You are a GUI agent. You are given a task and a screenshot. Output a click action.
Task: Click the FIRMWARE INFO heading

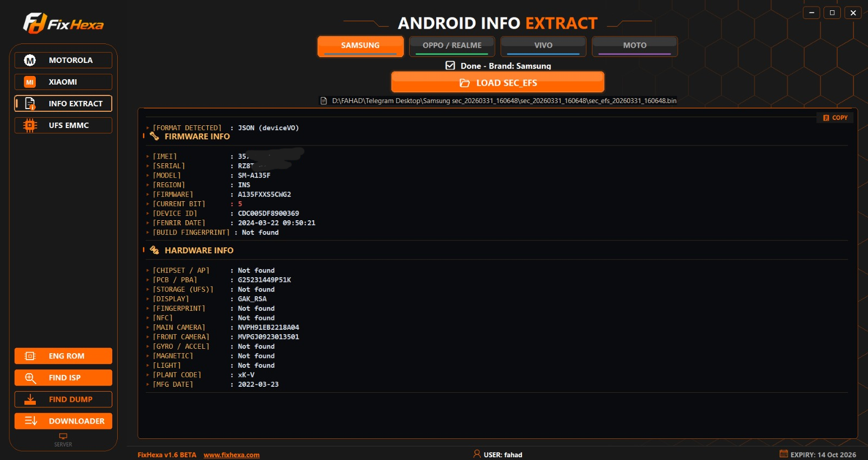point(197,137)
